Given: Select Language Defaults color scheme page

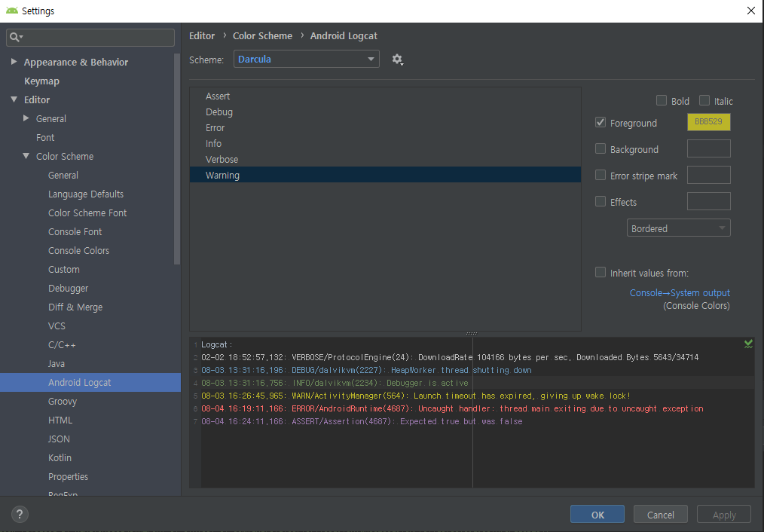Looking at the screenshot, I should coord(86,194).
